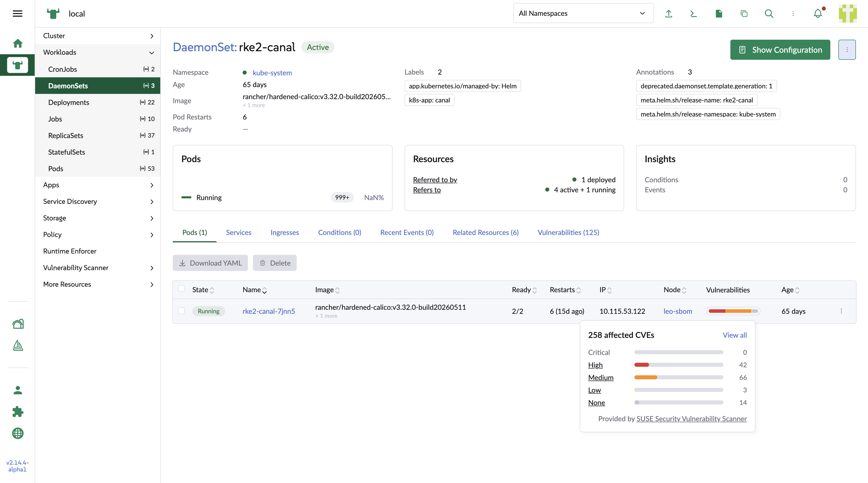Sort table by Image column
Image resolution: width=868 pixels, height=483 pixels.
click(x=327, y=290)
